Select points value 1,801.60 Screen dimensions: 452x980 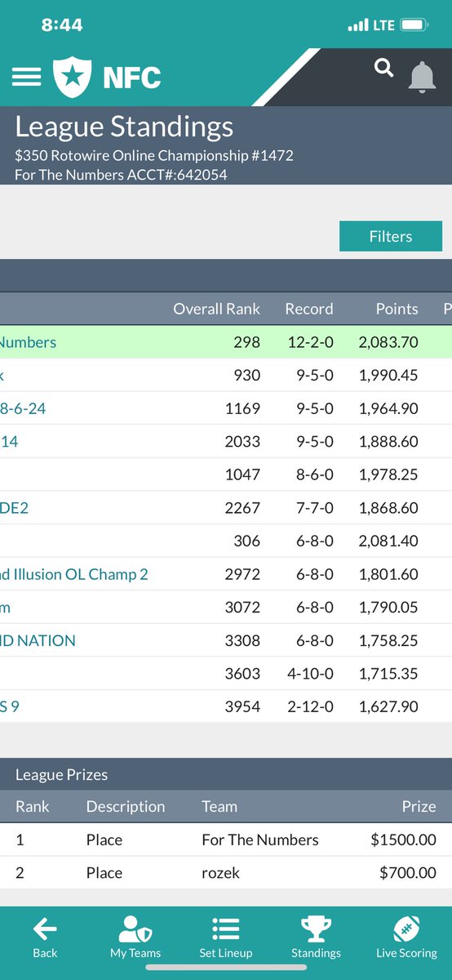388,574
